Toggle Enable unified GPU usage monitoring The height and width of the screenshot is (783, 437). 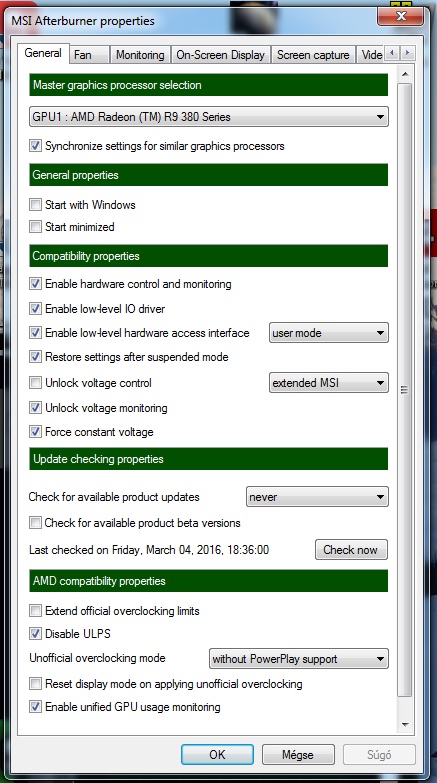pos(35,707)
